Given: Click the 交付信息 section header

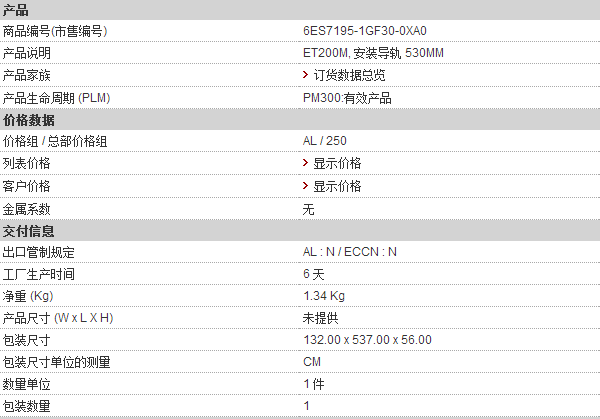Looking at the screenshot, I should (x=300, y=231).
